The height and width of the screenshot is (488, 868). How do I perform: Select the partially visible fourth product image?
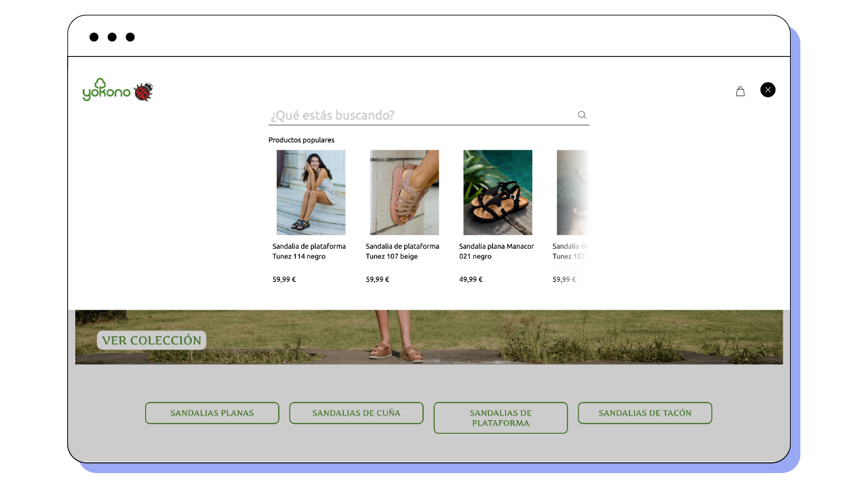click(572, 192)
